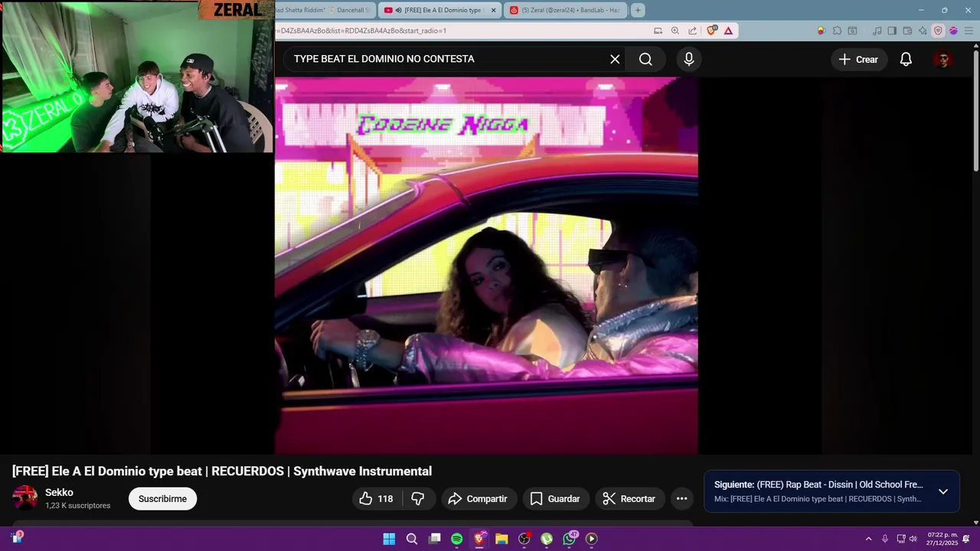Click the system tray microphone icon
This screenshot has width=980, height=551.
pyautogui.click(x=885, y=539)
